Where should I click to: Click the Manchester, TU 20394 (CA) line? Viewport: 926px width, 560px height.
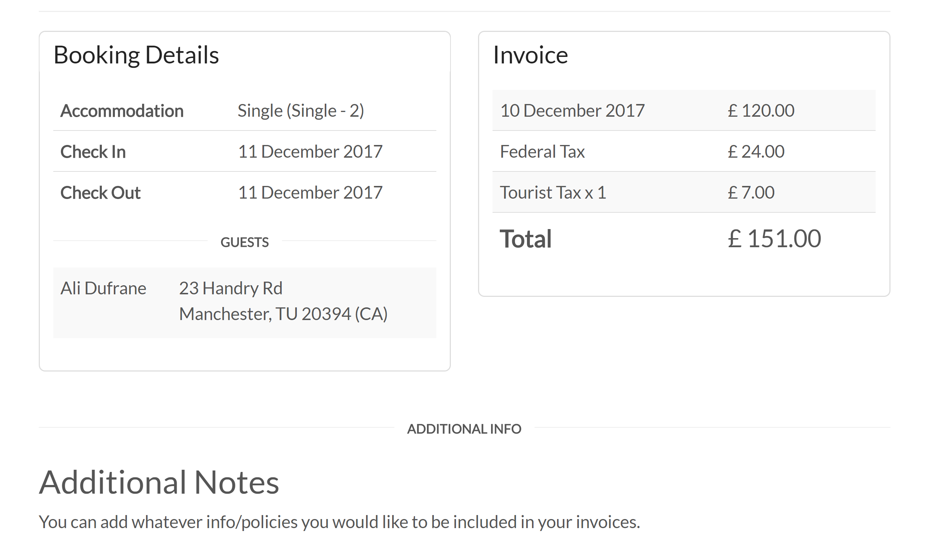[283, 314]
